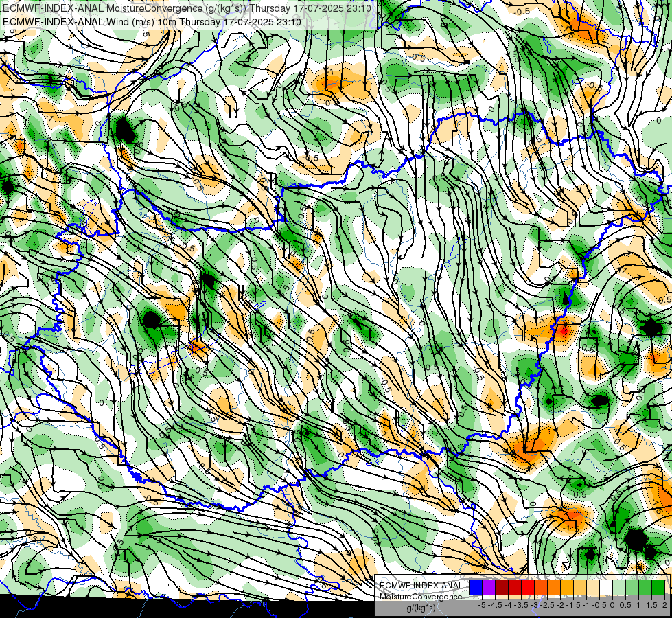
Task: Click the green swatch between 1 and 1.5
Action: click(645, 588)
